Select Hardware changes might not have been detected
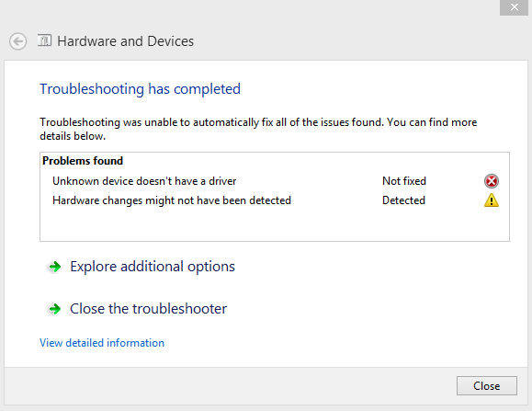This screenshot has width=532, height=411. 172,200
